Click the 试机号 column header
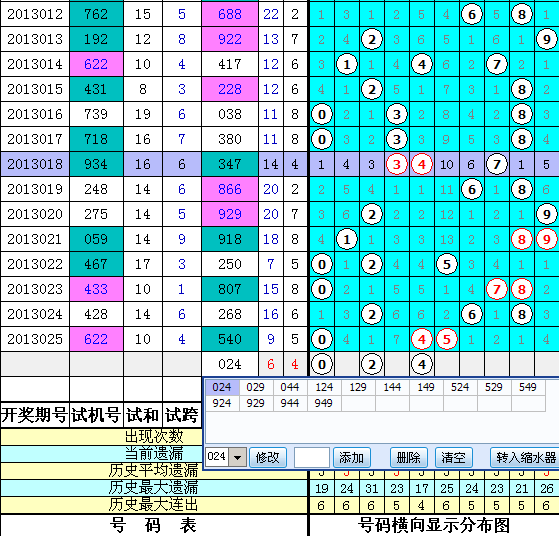The height and width of the screenshot is (536, 559). [x=96, y=415]
